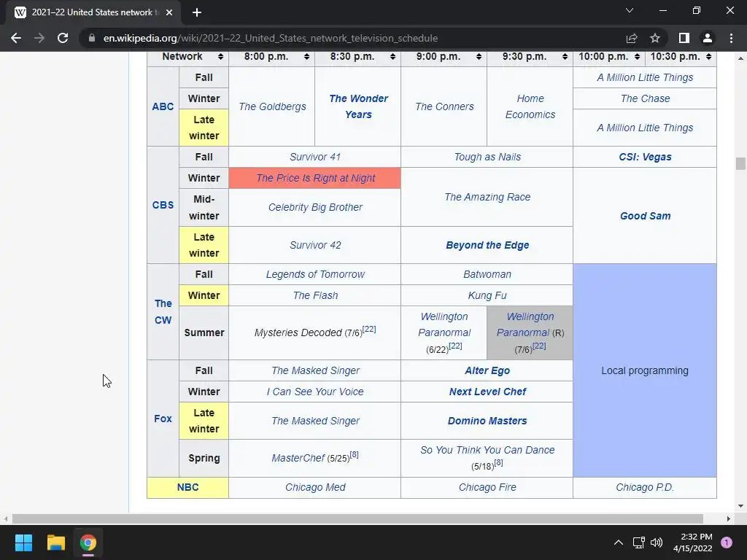
Task: Open File Explorer from taskbar
Action: coord(55,542)
